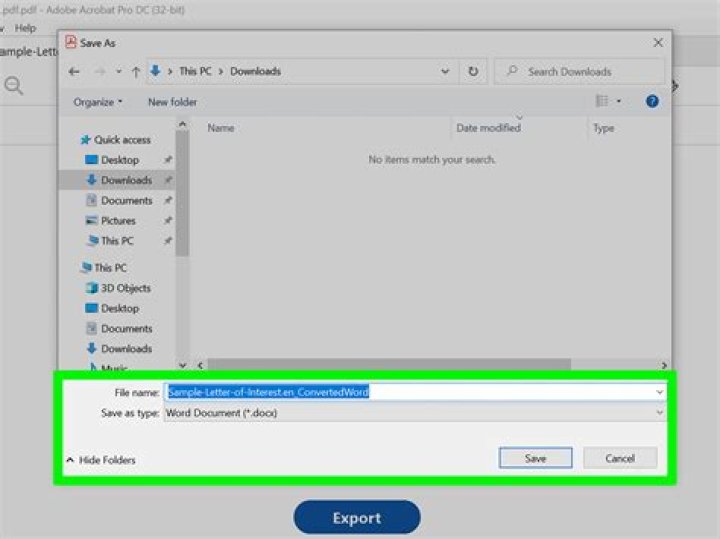This screenshot has height=539, width=720.
Task: Click the New folder button
Action: coord(172,102)
